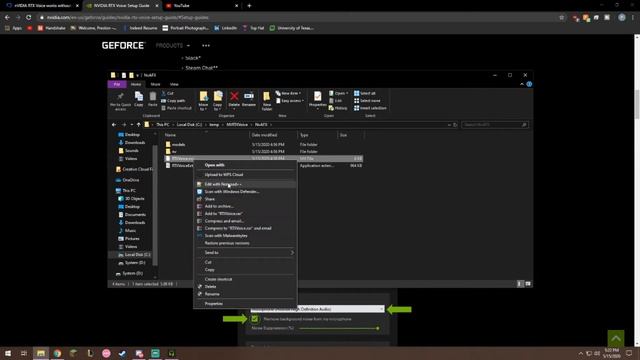Open the microphone device combo box
Screen dimensions: 640x360
coord(317,309)
